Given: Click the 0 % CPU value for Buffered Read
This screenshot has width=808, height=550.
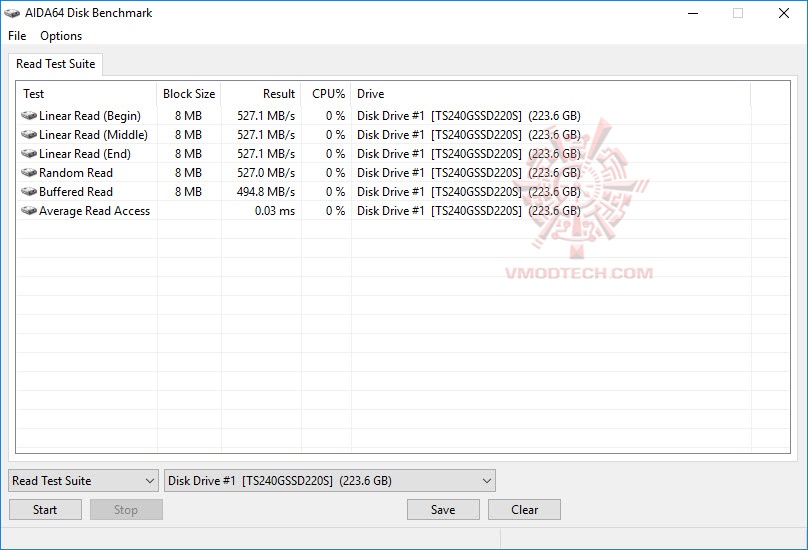Looking at the screenshot, I should coord(335,192).
